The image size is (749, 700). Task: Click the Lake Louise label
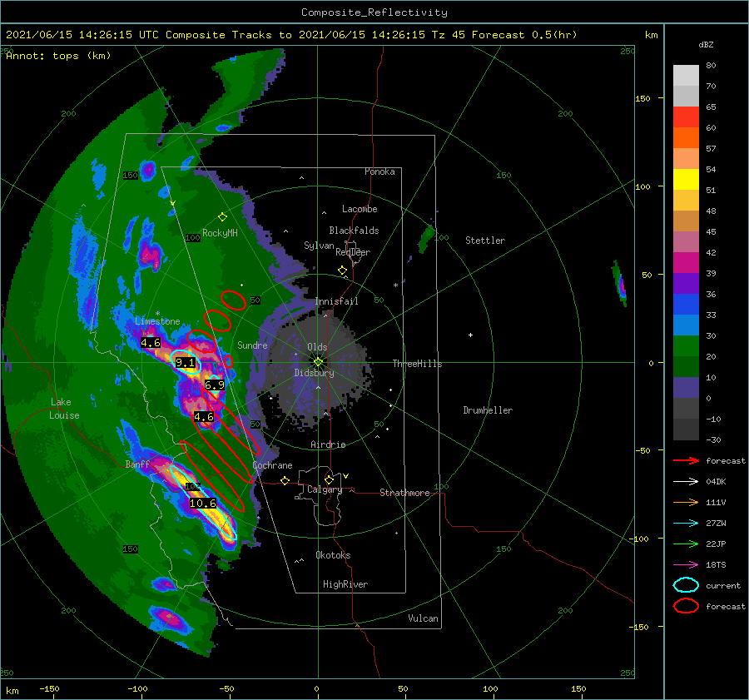tap(64, 409)
